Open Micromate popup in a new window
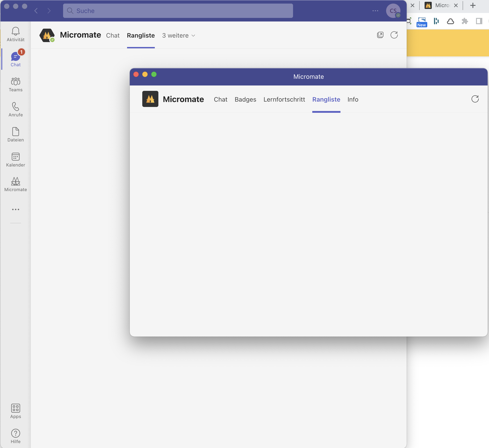Viewport: 489px width, 448px height. (380, 35)
